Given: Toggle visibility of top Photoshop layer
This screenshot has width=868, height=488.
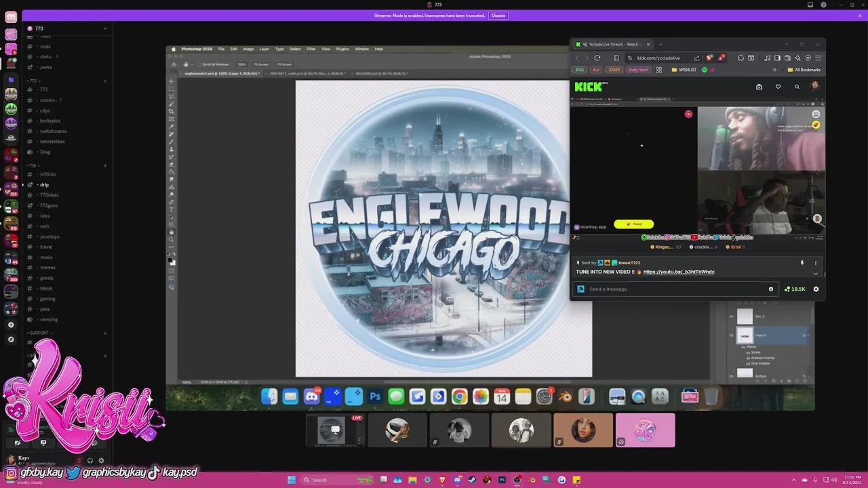Looking at the screenshot, I should click(x=731, y=316).
